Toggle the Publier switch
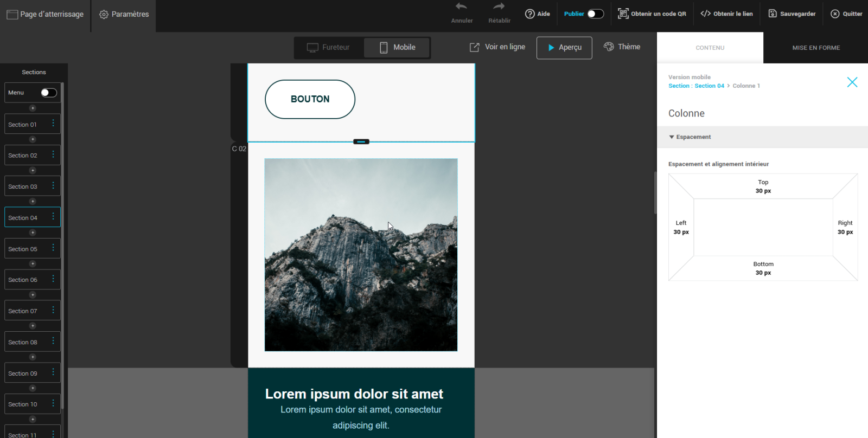Screen dimensions: 868x438 click(x=595, y=14)
